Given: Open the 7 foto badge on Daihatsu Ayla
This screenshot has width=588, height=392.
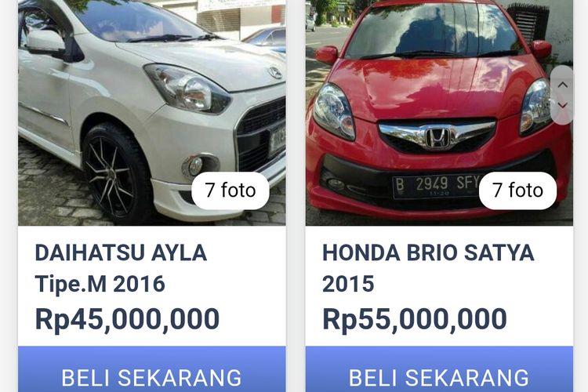Looking at the screenshot, I should click(230, 191).
